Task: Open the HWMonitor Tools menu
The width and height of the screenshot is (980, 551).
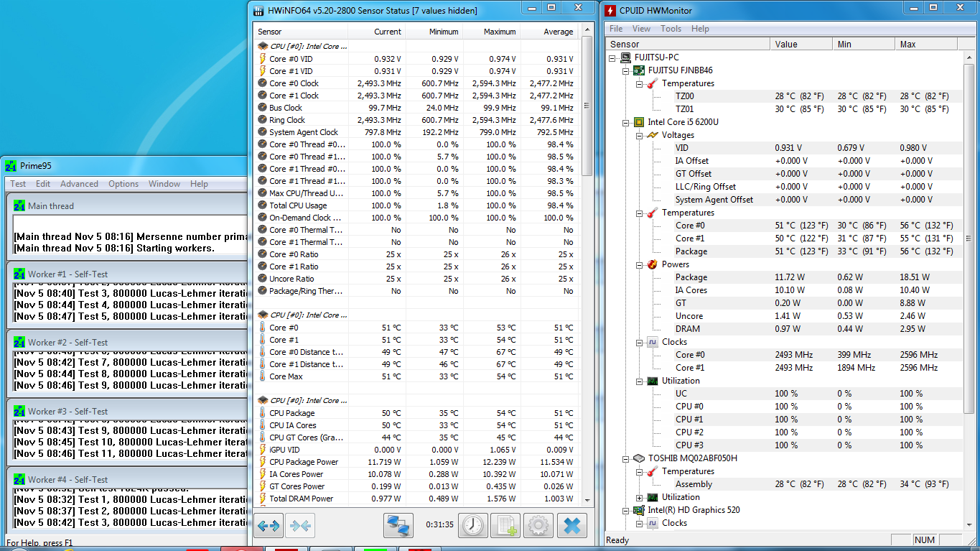Action: pyautogui.click(x=671, y=29)
